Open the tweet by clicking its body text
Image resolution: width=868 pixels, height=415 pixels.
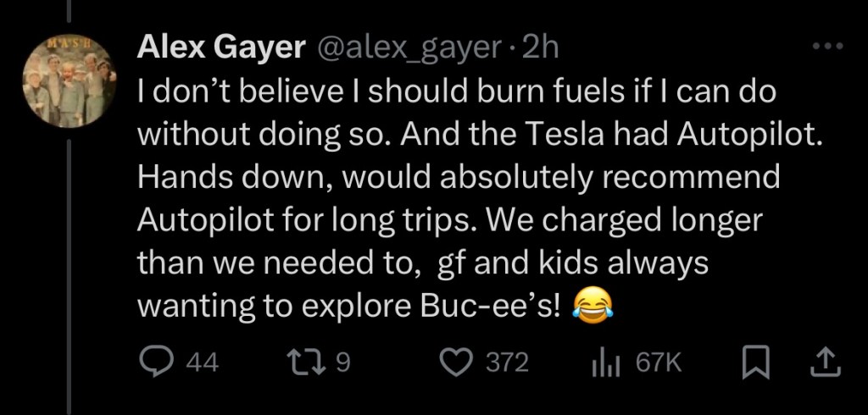point(449,178)
